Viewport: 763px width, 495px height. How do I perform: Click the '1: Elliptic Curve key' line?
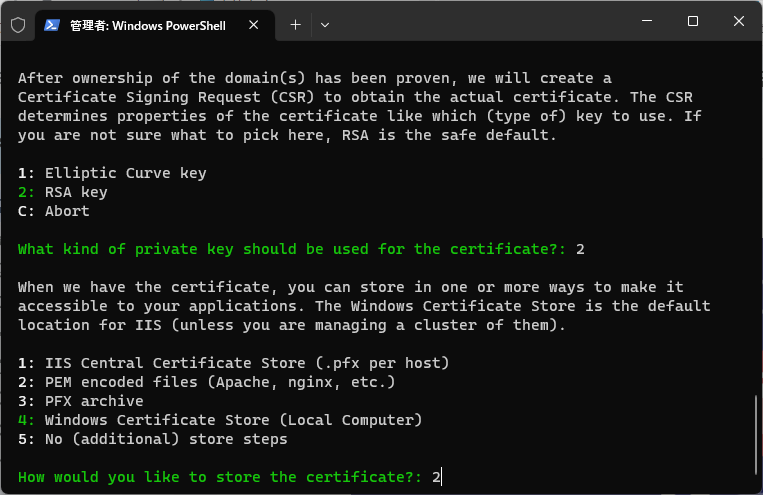[112, 173]
